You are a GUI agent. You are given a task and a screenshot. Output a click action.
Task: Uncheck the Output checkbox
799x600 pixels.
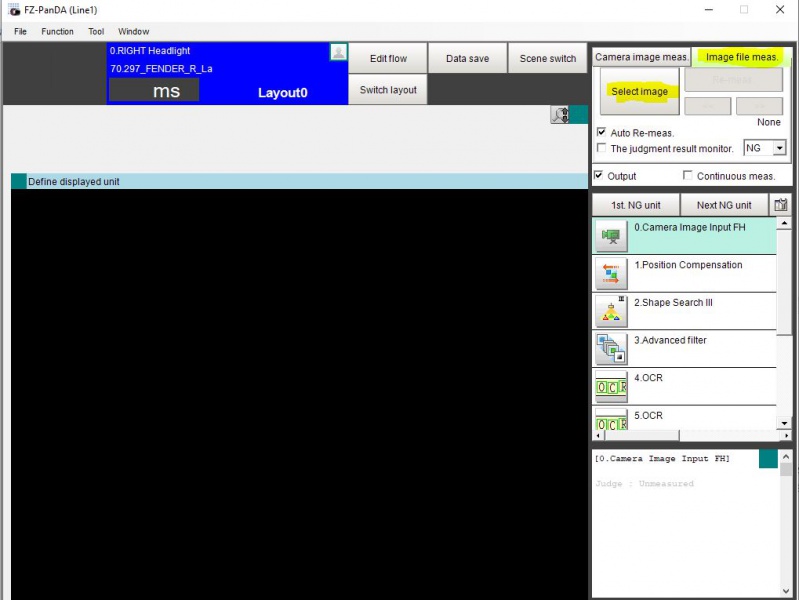pyautogui.click(x=599, y=175)
